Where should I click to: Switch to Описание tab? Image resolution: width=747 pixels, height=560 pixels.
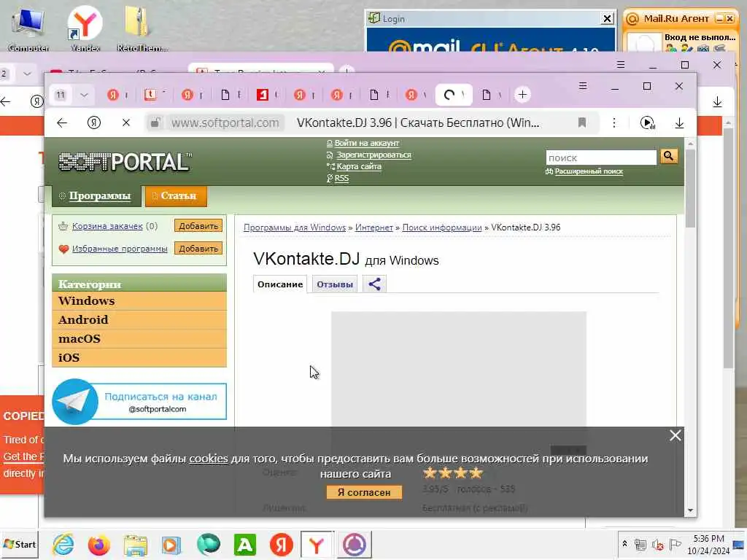(280, 284)
